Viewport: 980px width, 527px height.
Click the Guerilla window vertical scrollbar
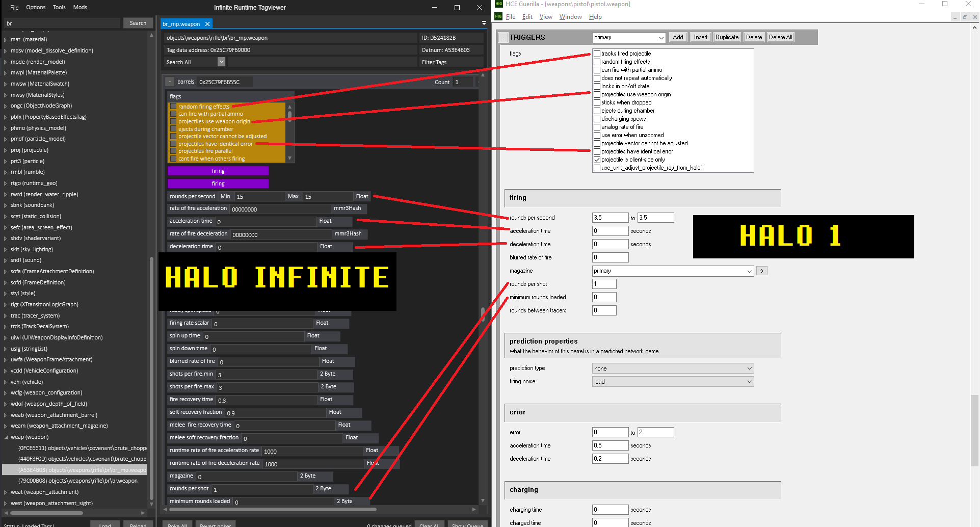(x=974, y=431)
